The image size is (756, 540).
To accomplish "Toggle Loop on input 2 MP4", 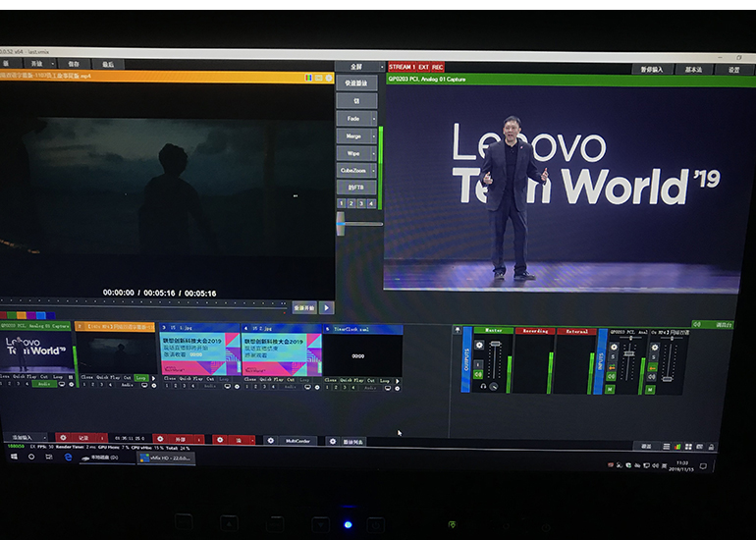I will click(140, 378).
